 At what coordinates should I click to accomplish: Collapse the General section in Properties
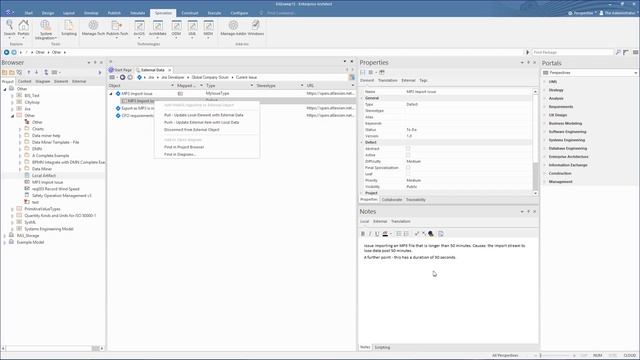click(x=362, y=98)
